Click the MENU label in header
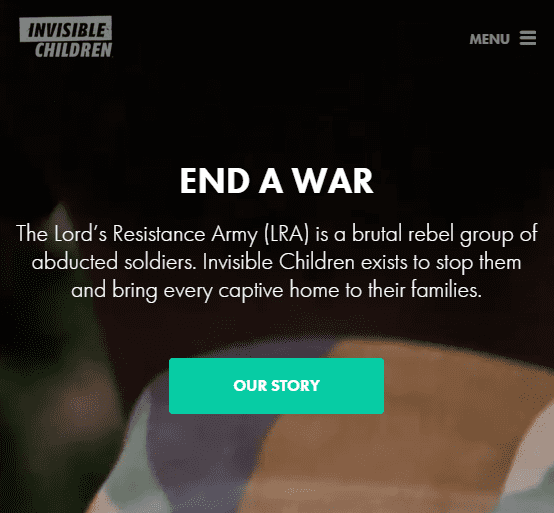554x513 pixels. [489, 39]
